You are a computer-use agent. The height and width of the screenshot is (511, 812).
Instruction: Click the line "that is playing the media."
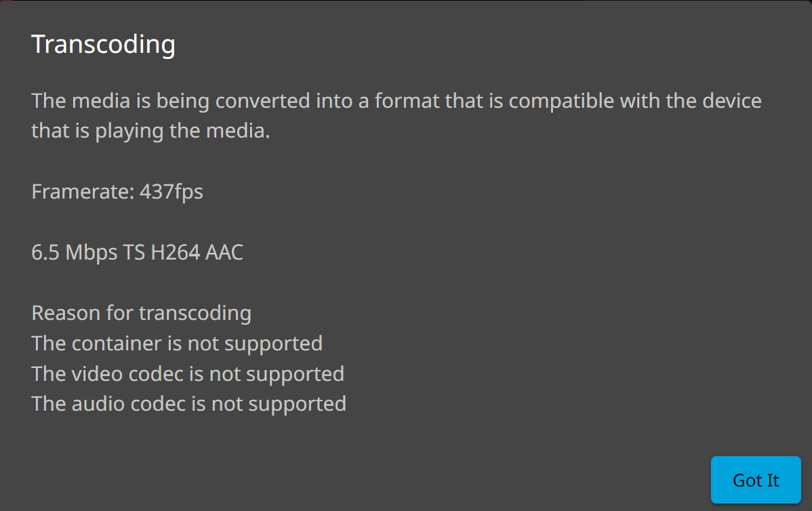click(x=150, y=131)
